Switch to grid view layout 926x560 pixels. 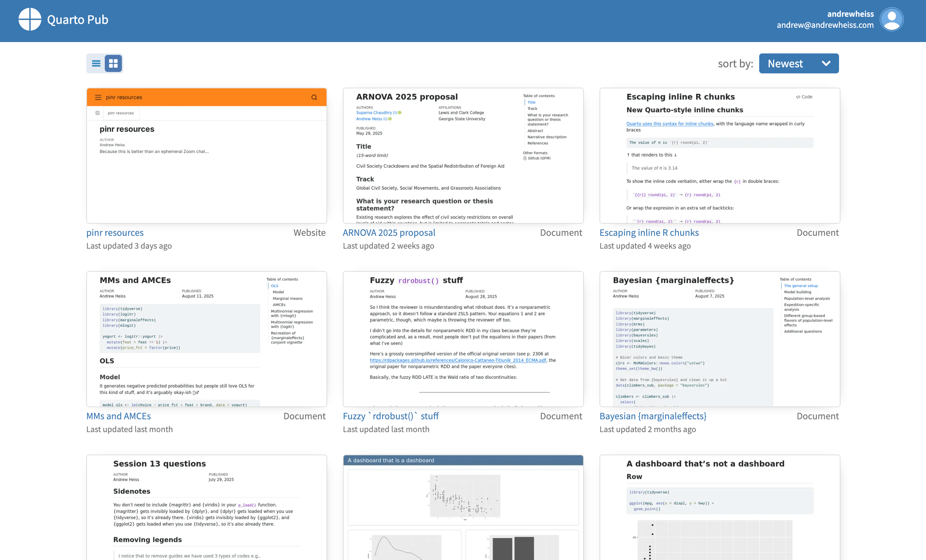(x=113, y=63)
